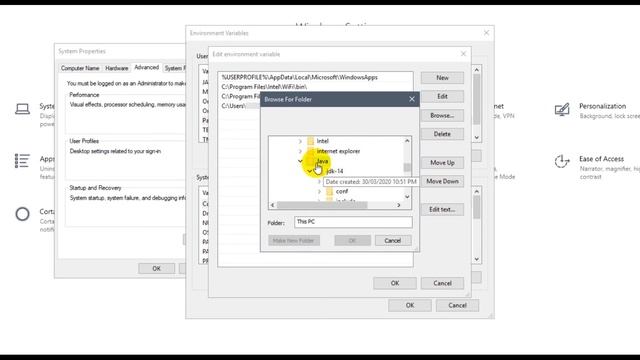This screenshot has height=360, width=640.
Task: Open the Computer Name tab in System Properties
Action: [x=80, y=68]
